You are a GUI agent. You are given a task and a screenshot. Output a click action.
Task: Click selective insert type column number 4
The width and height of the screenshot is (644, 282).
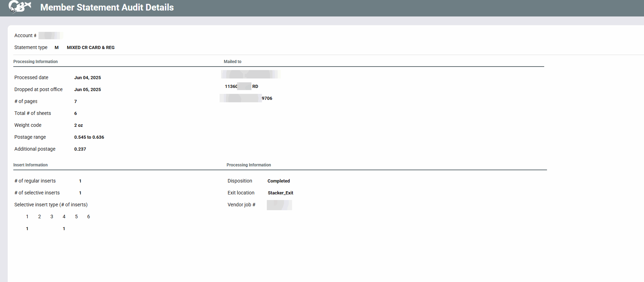coord(64,217)
